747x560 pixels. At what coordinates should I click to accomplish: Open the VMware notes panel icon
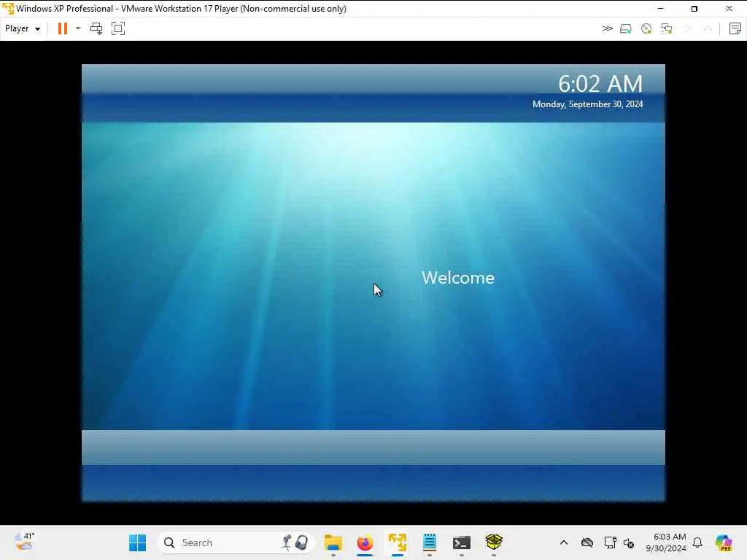pos(735,28)
